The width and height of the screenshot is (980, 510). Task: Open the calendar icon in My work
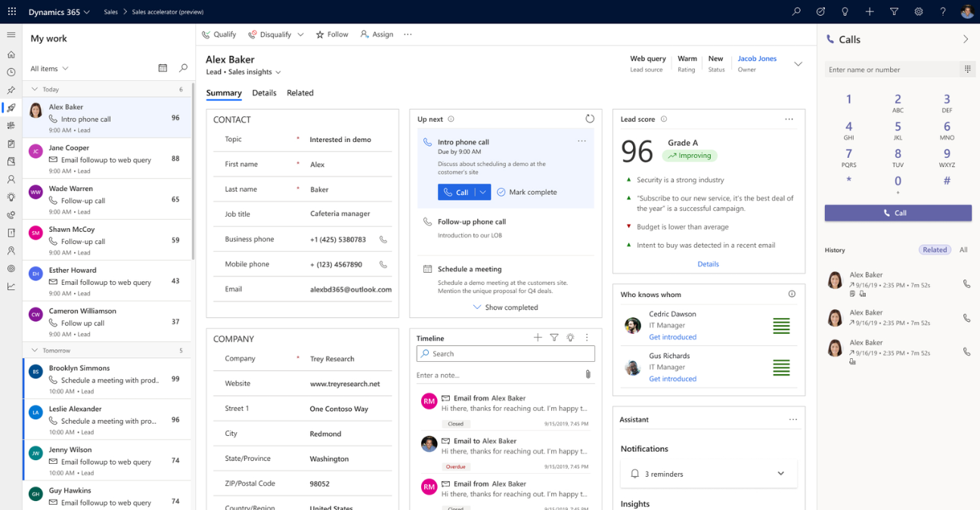(x=163, y=68)
